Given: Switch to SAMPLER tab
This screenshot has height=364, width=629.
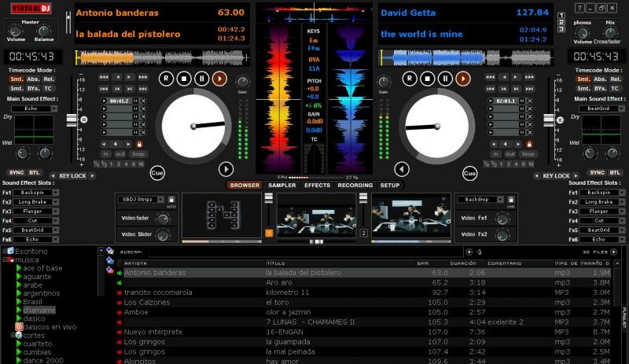Looking at the screenshot, I should coord(282,185).
